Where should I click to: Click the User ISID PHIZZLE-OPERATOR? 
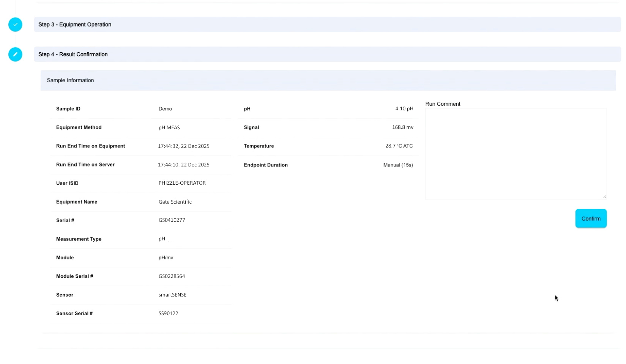point(182,183)
